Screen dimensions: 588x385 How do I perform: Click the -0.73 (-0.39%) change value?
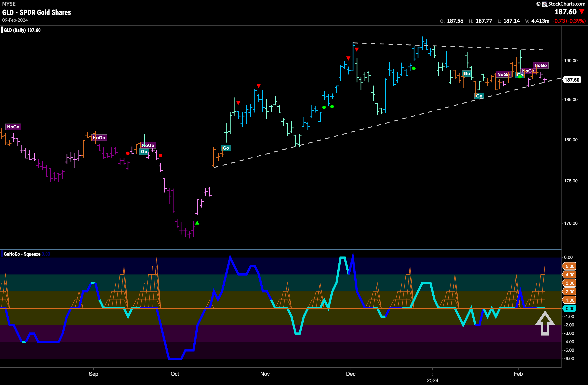click(x=569, y=21)
